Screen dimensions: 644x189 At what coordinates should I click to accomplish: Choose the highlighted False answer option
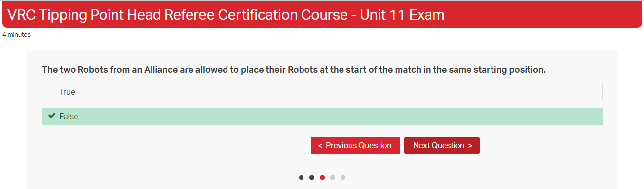coord(322,116)
